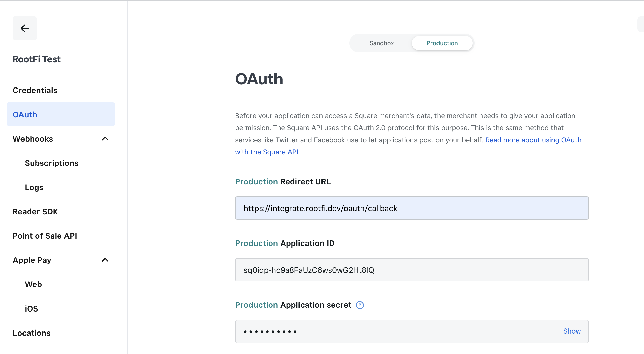Click the Production Application ID field
644x354 pixels.
pyautogui.click(x=412, y=270)
